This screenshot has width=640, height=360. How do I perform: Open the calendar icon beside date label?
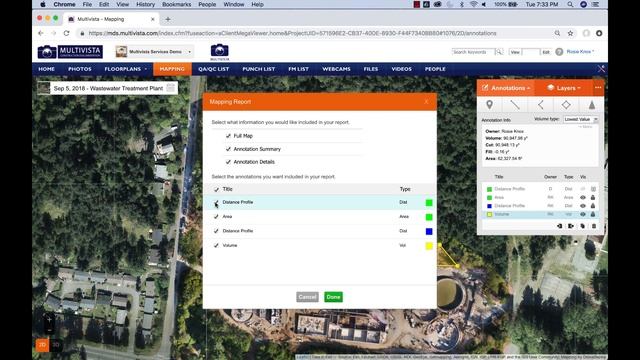pos(171,88)
